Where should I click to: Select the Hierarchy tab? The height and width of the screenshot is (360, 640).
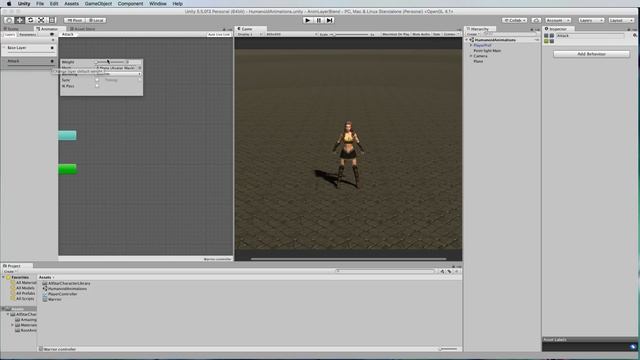click(480, 29)
